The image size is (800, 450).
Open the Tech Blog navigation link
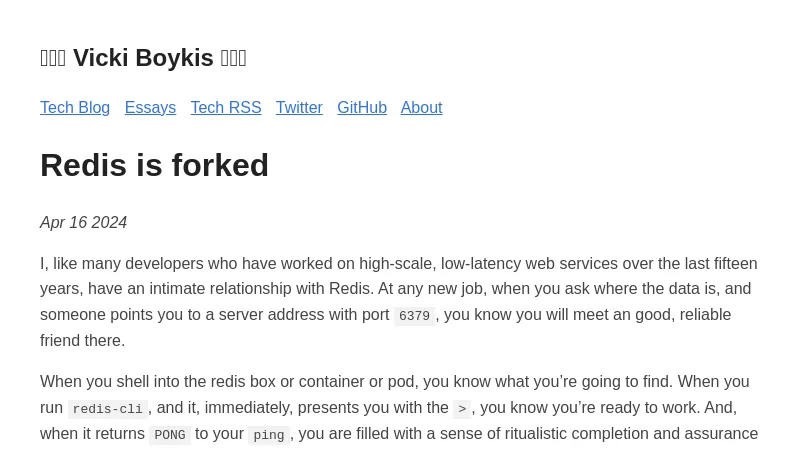75,108
